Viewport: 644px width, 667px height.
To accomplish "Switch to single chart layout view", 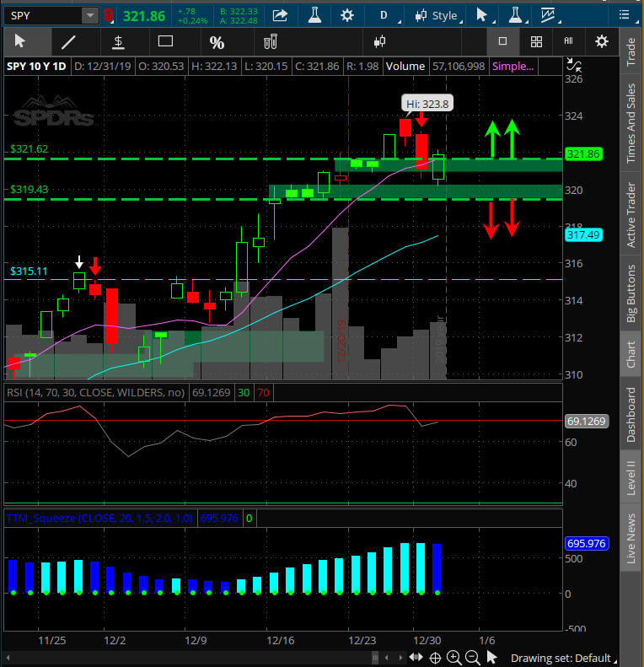I will coord(503,41).
